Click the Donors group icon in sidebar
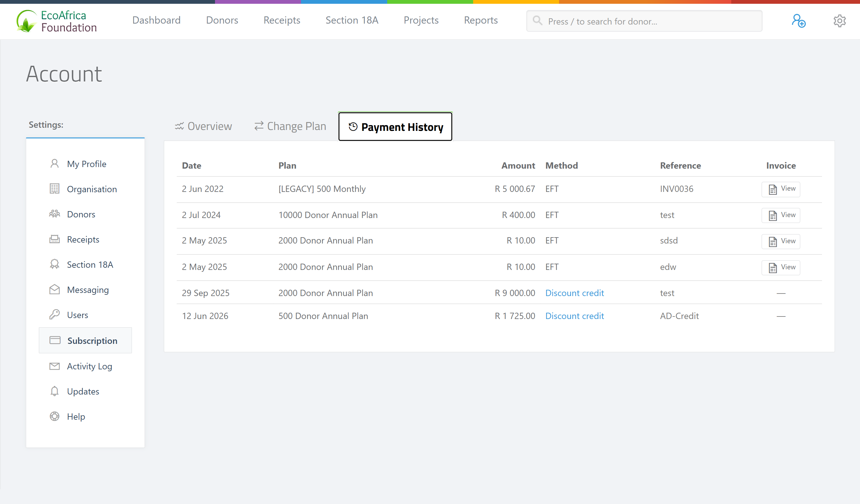The width and height of the screenshot is (860, 504). [x=54, y=214]
